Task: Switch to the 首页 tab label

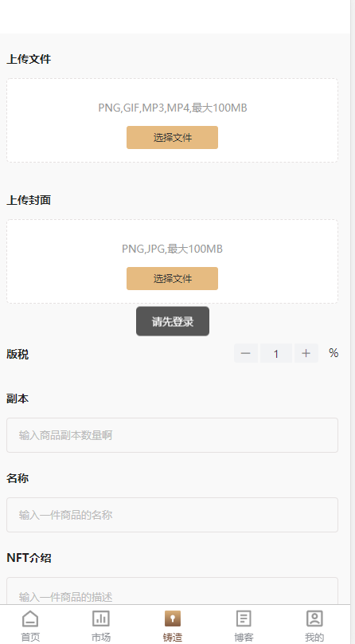Action: pos(30,637)
